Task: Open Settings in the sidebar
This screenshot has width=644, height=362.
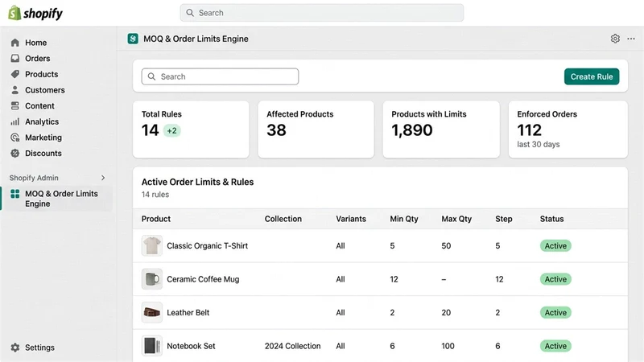Action: [39, 348]
